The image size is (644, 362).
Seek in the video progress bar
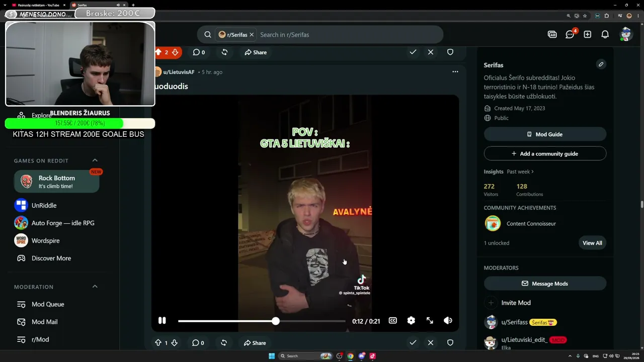(262, 321)
